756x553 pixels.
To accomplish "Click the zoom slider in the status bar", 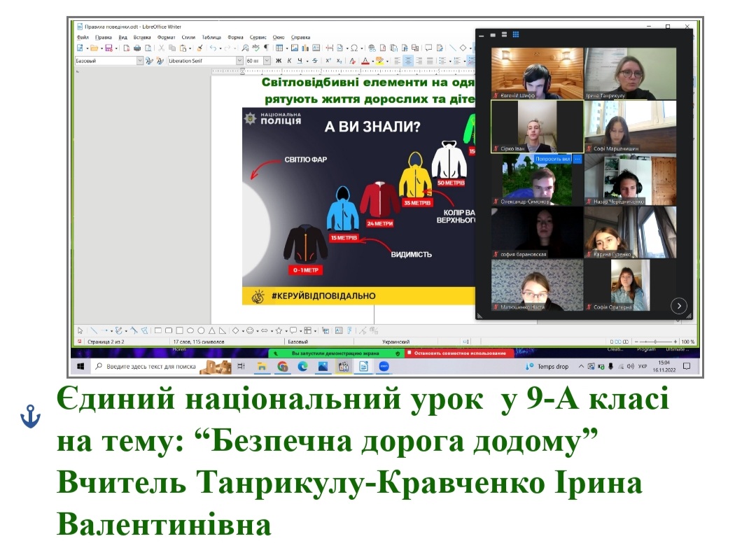I will click(655, 342).
